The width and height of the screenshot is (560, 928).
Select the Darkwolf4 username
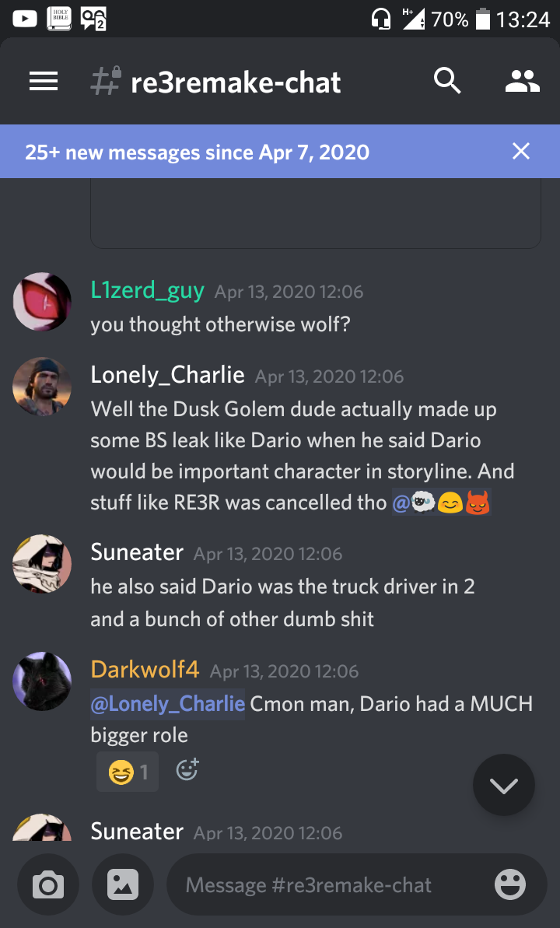pos(145,670)
